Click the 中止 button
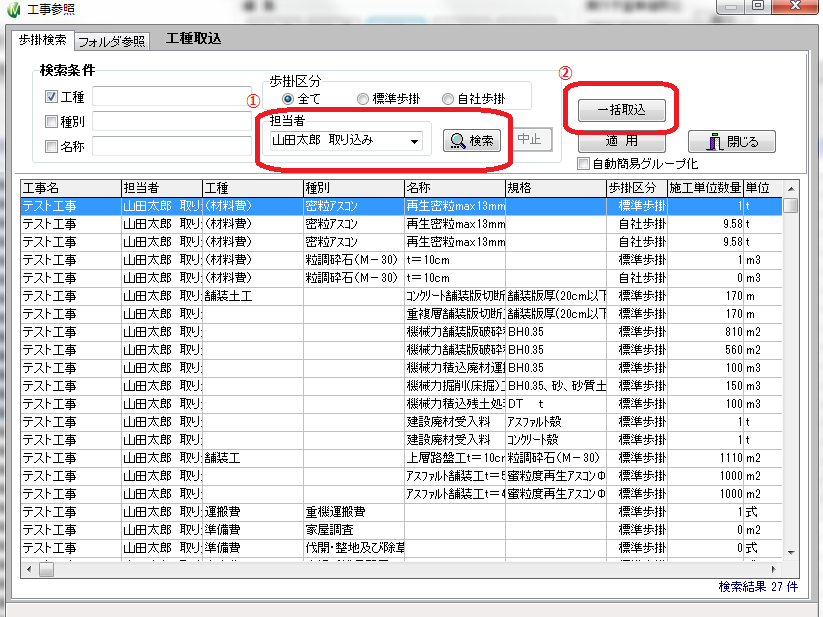Viewport: 823px width, 617px height. [x=530, y=140]
